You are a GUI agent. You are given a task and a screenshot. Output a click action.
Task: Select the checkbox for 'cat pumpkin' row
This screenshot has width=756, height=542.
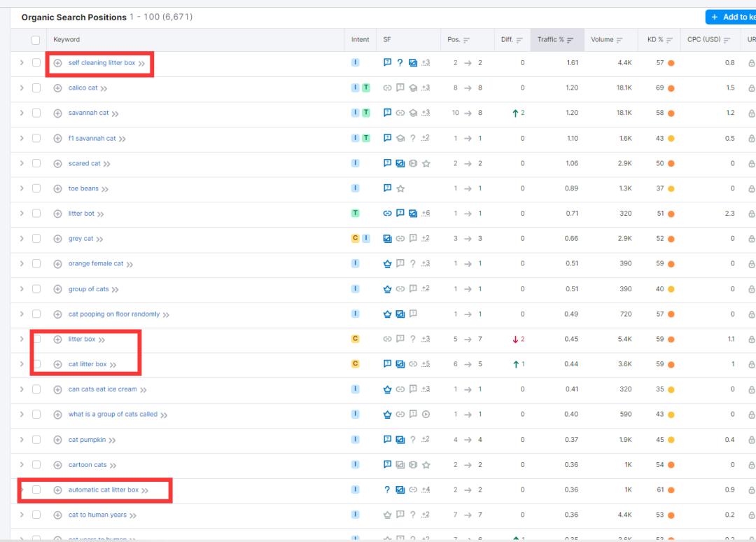click(36, 440)
